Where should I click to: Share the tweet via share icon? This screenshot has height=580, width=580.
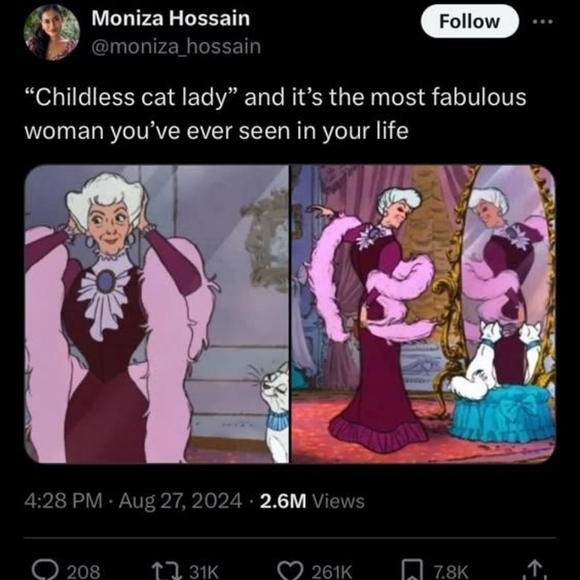[x=534, y=570]
